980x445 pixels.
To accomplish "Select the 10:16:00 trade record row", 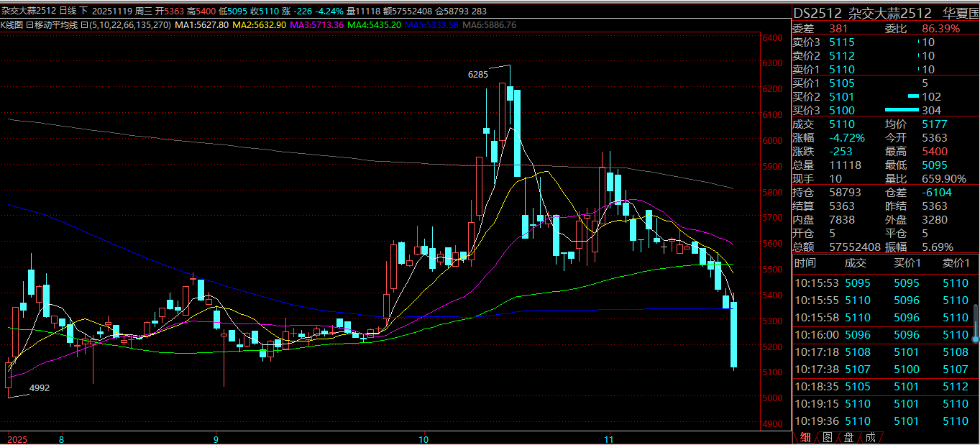I will tap(884, 335).
